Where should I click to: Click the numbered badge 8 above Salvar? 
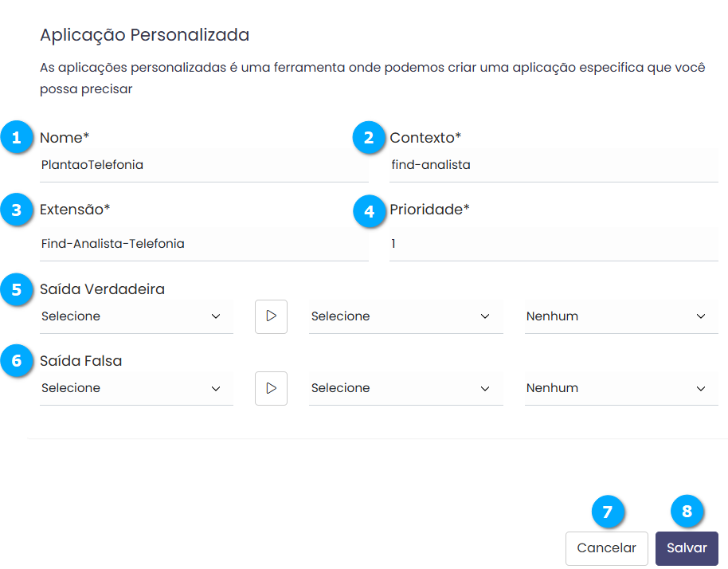(x=687, y=512)
